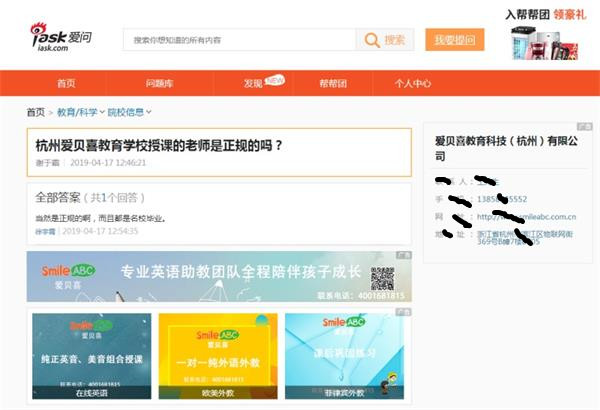Click the question title about 杭州爱贝喜教育学校

coord(159,145)
